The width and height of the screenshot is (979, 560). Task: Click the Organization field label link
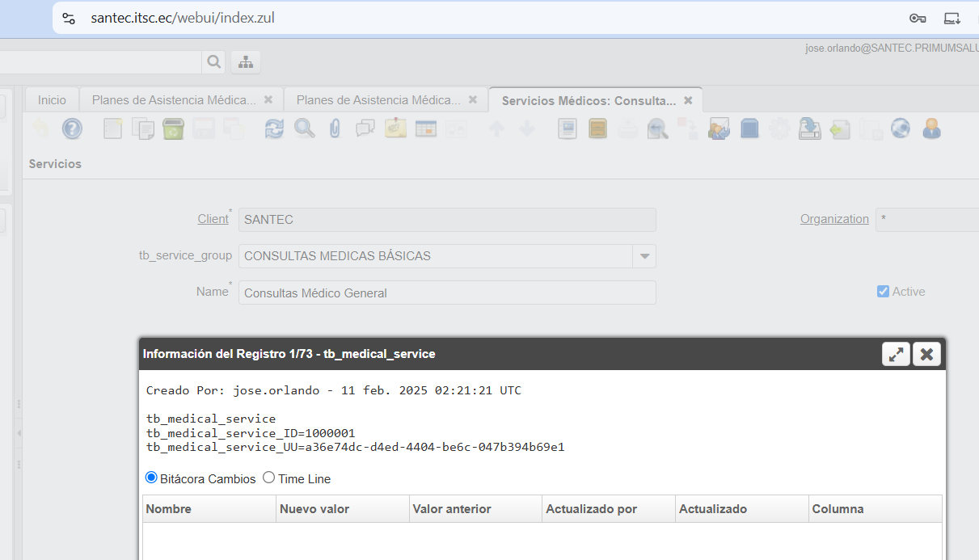[x=834, y=219]
